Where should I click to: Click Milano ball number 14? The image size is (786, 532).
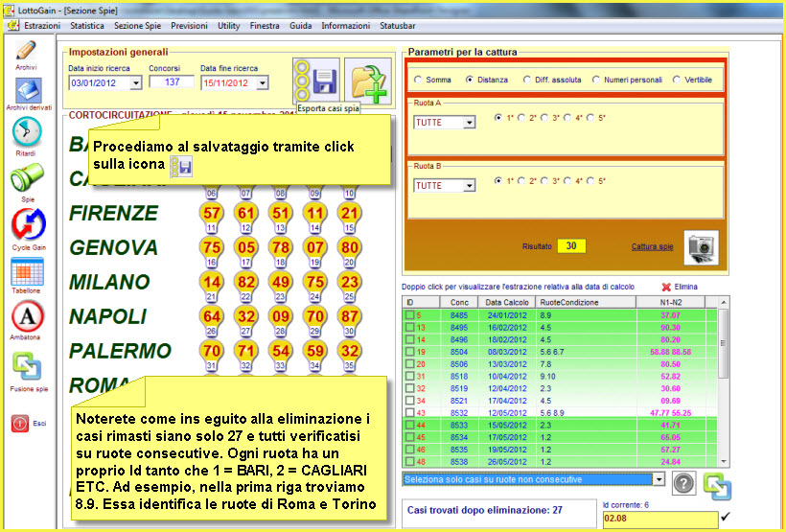pos(211,282)
